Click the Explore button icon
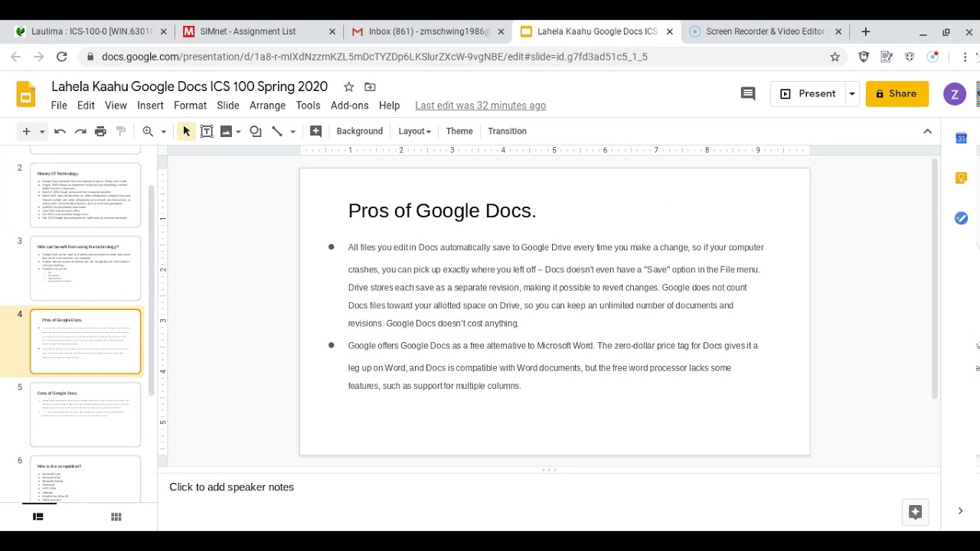Screen dimensions: 980x551 click(x=915, y=512)
